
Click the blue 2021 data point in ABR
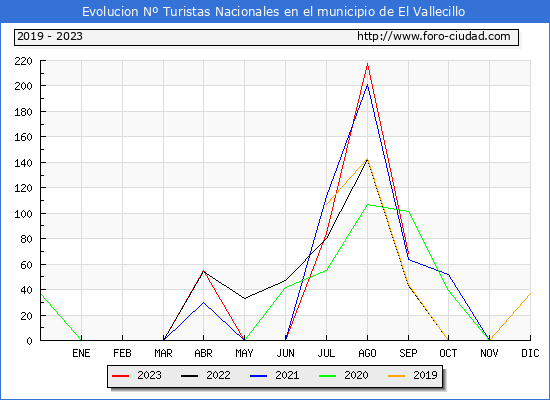203,302
